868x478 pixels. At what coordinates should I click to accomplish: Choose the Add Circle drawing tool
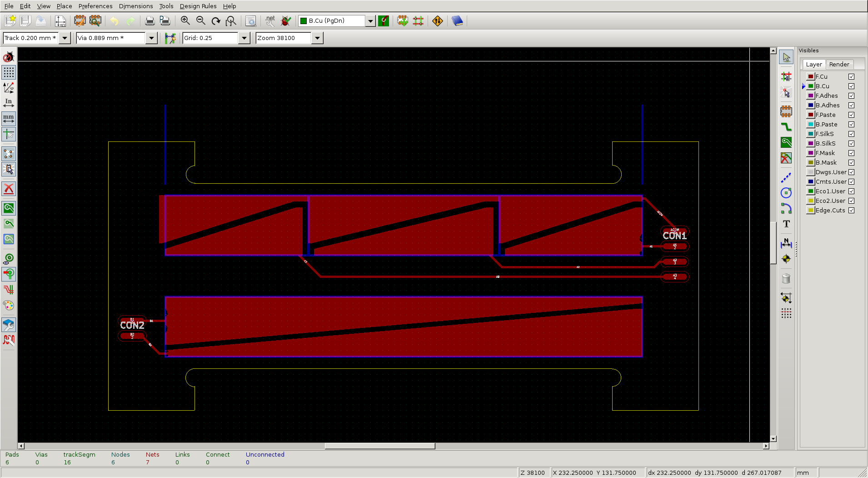(786, 193)
